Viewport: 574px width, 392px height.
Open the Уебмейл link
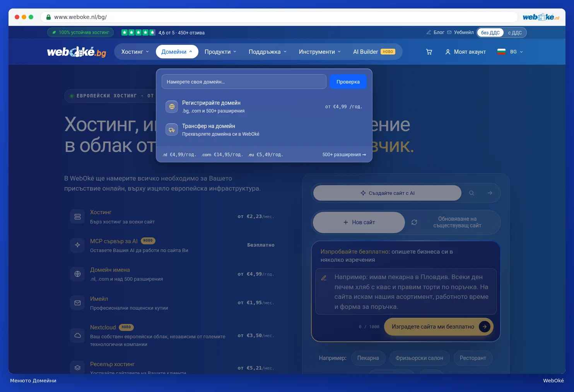(x=464, y=32)
